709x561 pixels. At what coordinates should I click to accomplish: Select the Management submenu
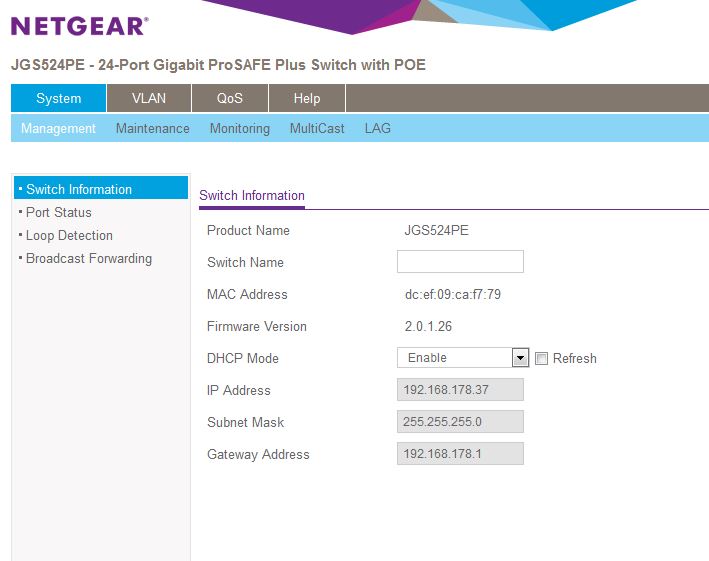tap(58, 128)
